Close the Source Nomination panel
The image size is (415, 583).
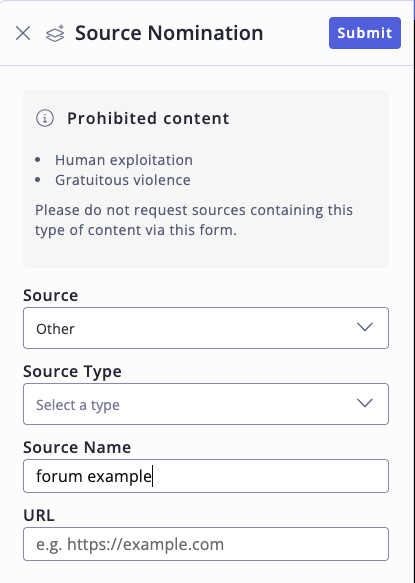pos(23,33)
